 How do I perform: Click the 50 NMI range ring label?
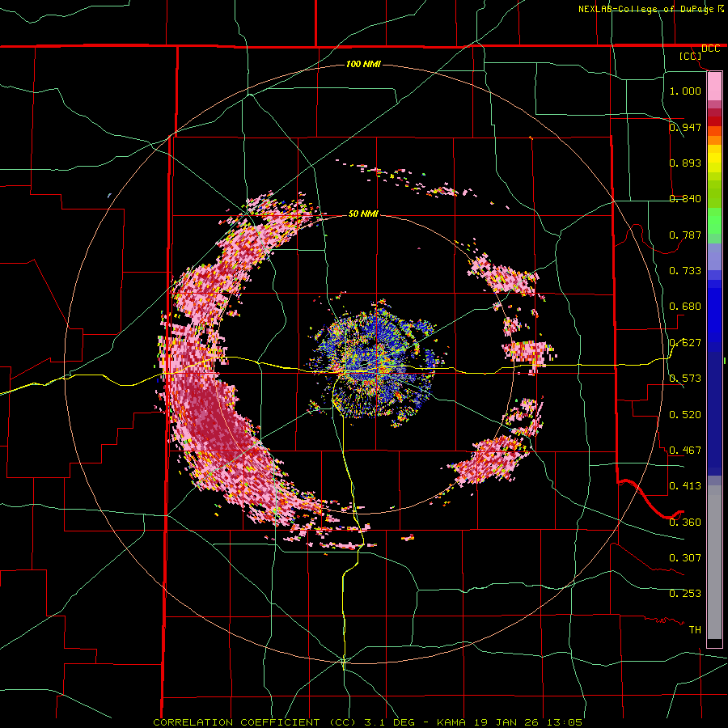coord(363,214)
